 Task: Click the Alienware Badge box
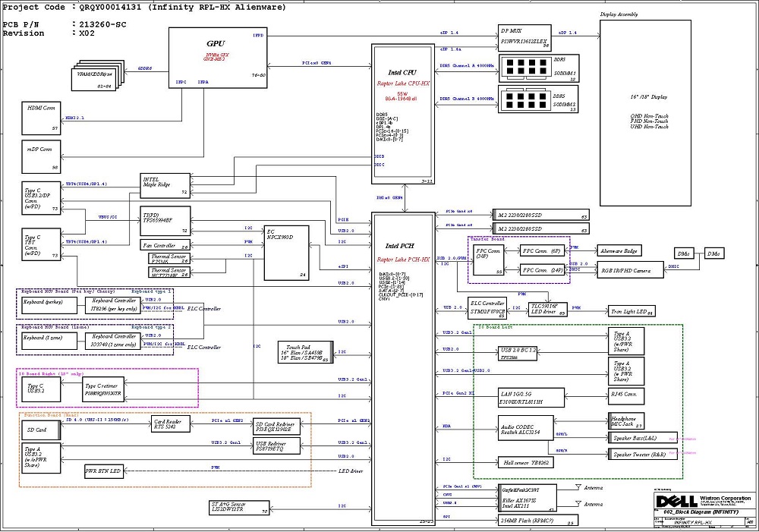[619, 251]
